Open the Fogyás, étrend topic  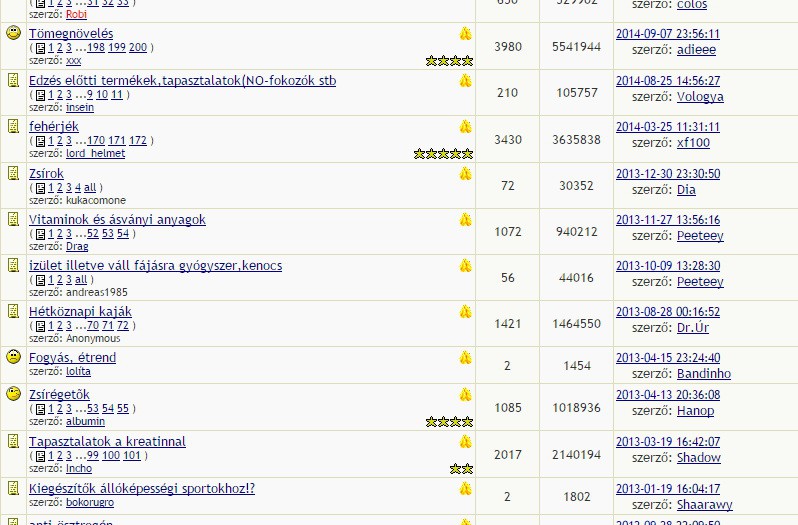[x=72, y=358]
